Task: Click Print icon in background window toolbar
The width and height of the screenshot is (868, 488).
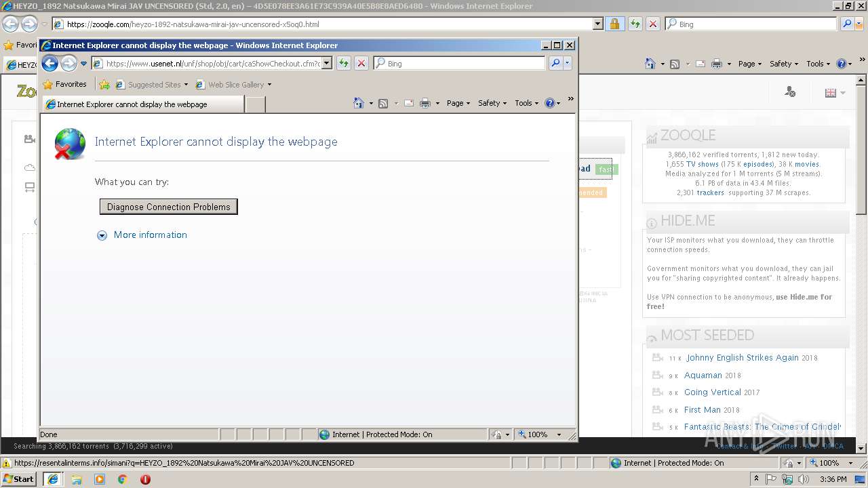Action: 717,64
